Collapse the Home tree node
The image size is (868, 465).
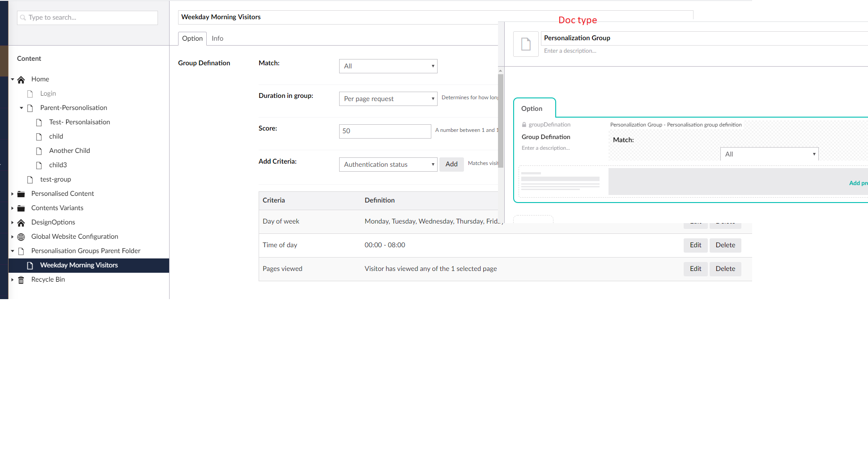click(x=13, y=79)
